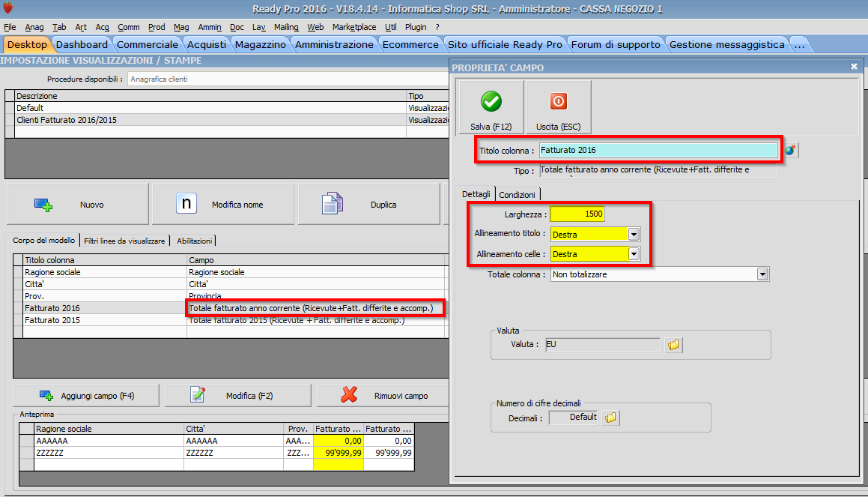This screenshot has height=497, width=868.
Task: Open the Forum di supporto tab
Action: 616,44
